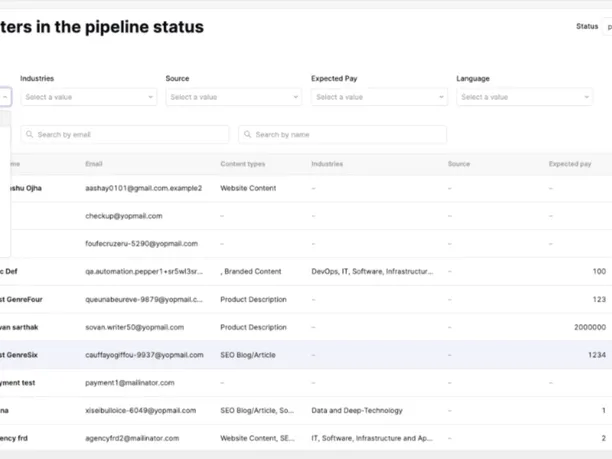Viewport: 612px width, 459px height.
Task: Click the Search by email field
Action: (125, 135)
